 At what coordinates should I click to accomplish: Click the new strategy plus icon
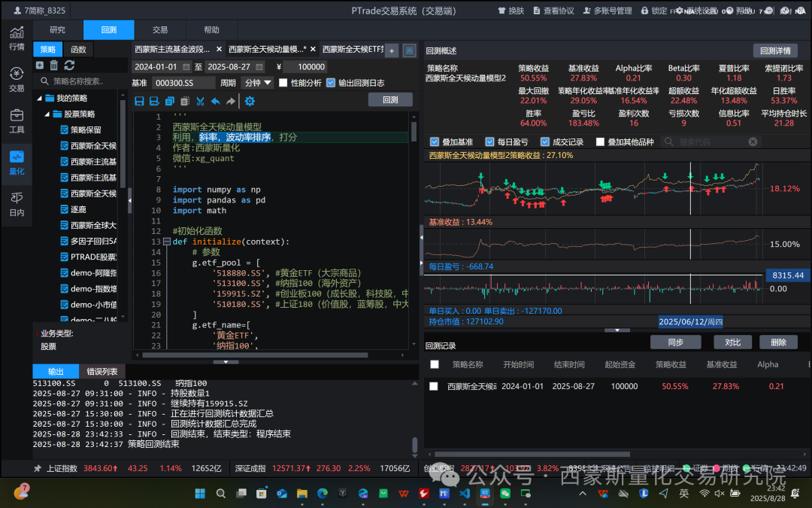(x=40, y=65)
